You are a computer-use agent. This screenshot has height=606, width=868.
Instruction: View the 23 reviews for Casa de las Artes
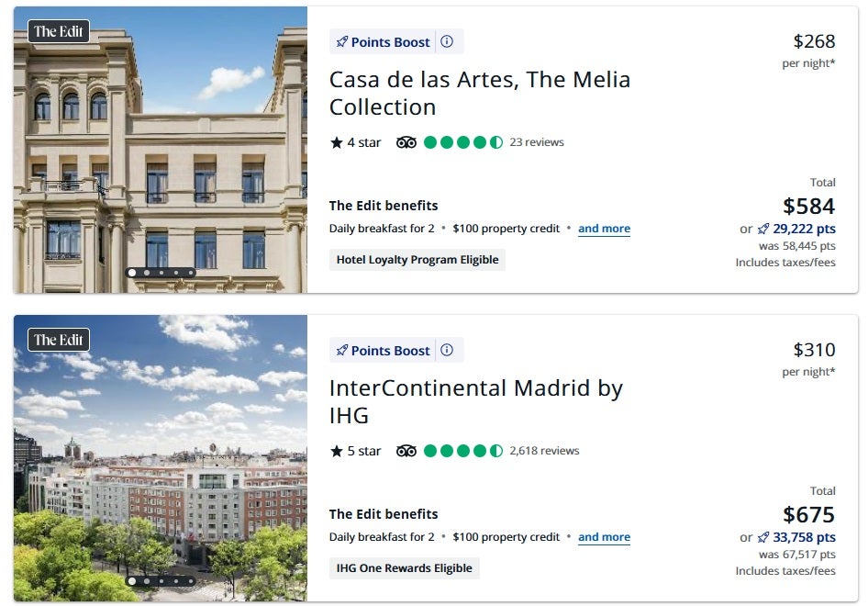coord(537,142)
